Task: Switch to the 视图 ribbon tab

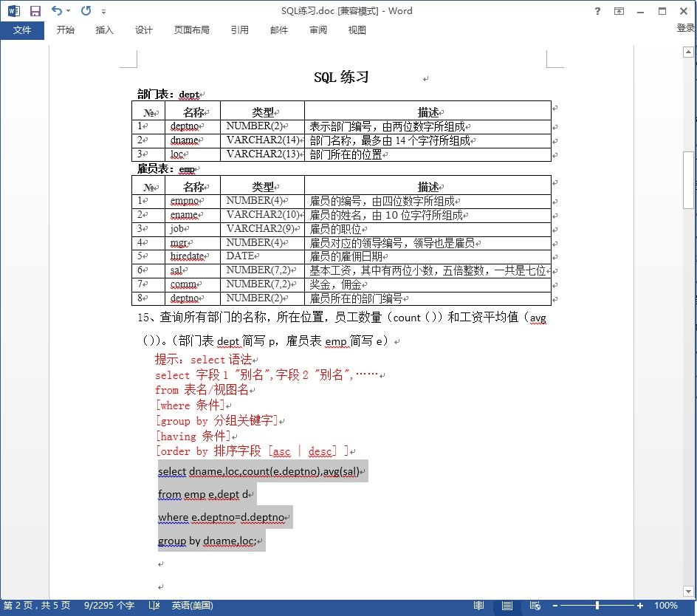Action: click(x=357, y=30)
